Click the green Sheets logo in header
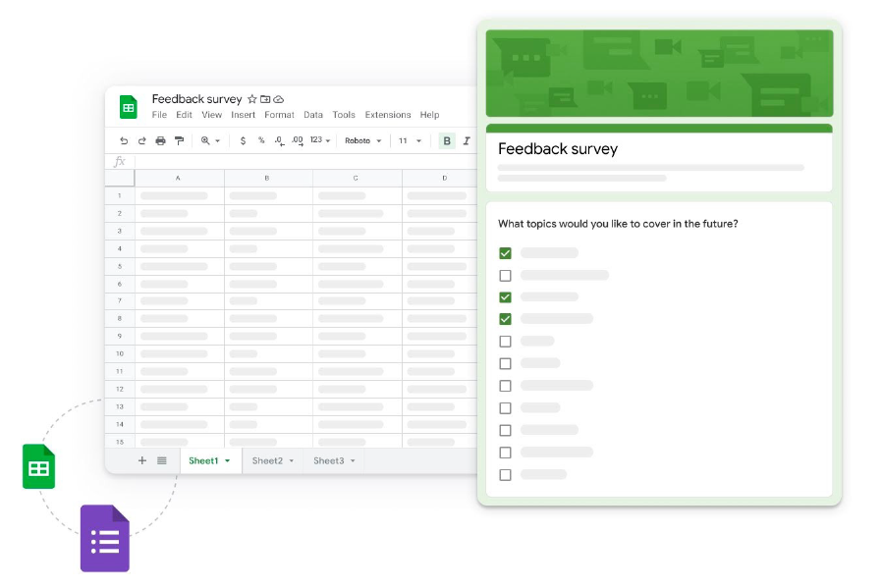Image resolution: width=883 pixels, height=588 pixels. click(x=129, y=107)
